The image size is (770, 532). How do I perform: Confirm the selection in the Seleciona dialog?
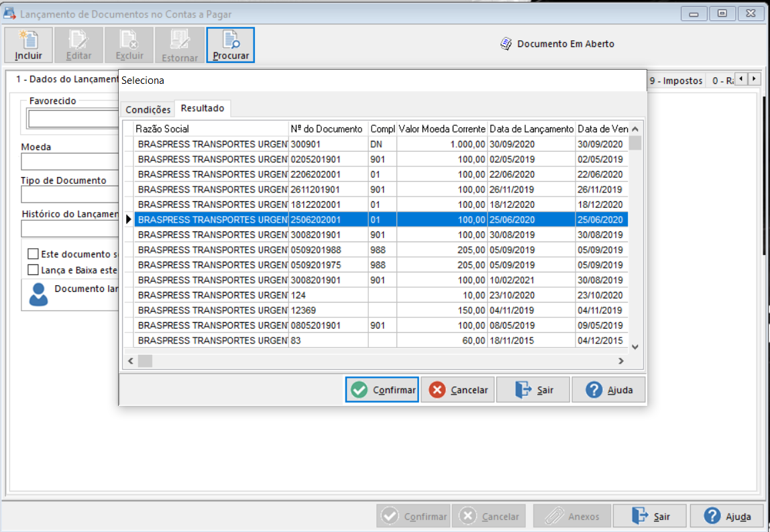(382, 390)
